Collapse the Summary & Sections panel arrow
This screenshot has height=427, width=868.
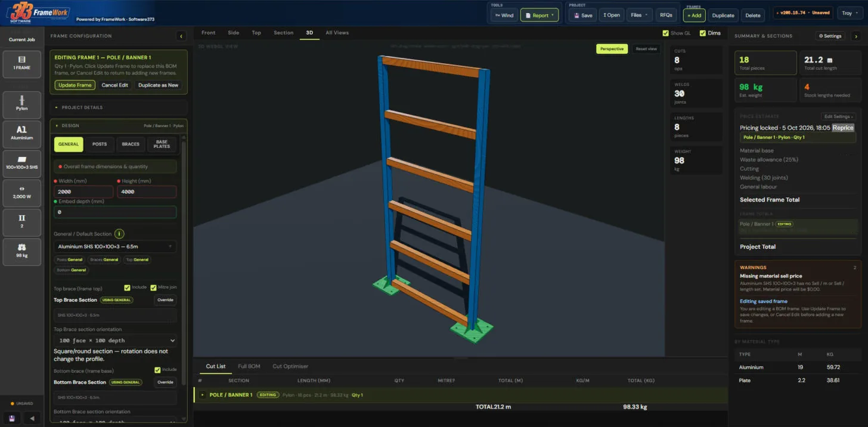pos(856,36)
